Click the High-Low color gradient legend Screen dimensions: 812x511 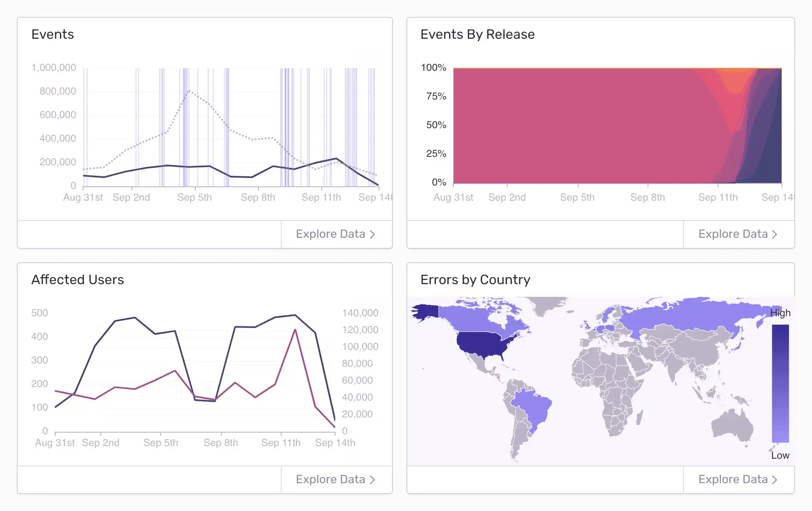click(x=780, y=384)
